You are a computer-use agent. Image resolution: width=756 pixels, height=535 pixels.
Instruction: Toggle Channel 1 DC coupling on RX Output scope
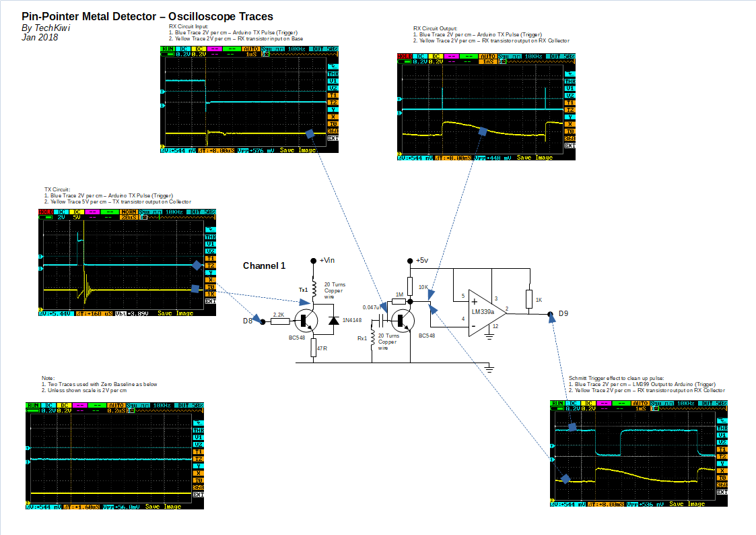(420, 56)
